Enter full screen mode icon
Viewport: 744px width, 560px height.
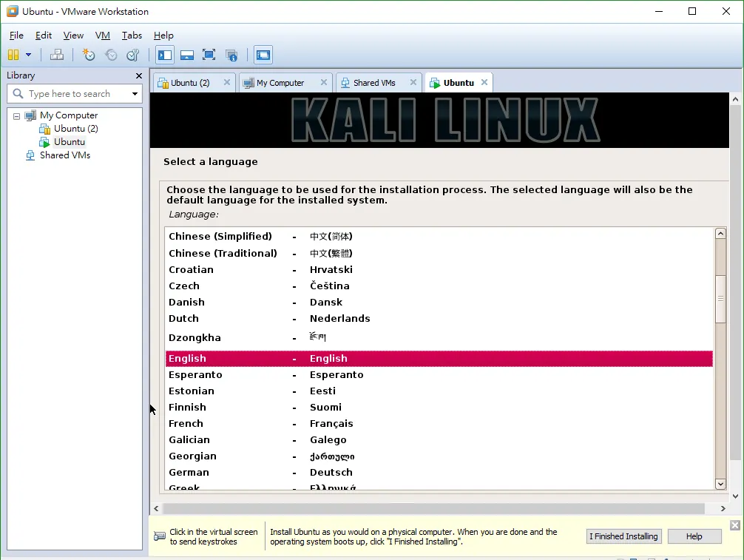[209, 55]
